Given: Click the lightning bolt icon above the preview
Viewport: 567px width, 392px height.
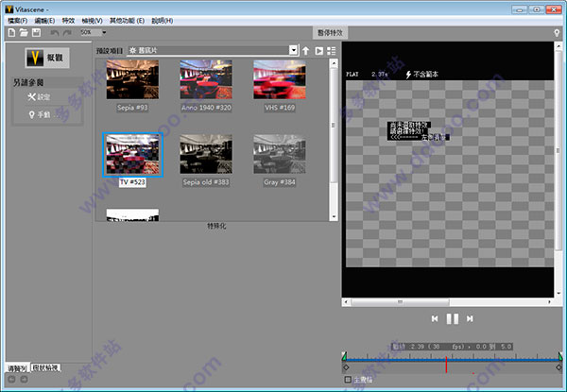Looking at the screenshot, I should click(x=408, y=75).
